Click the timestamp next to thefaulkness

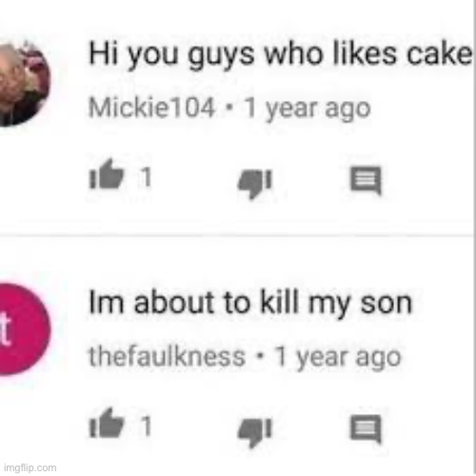pos(338,358)
